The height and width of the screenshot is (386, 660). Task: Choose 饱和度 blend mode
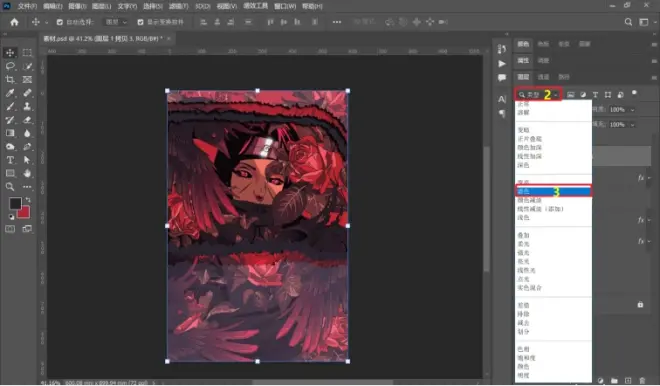527,358
